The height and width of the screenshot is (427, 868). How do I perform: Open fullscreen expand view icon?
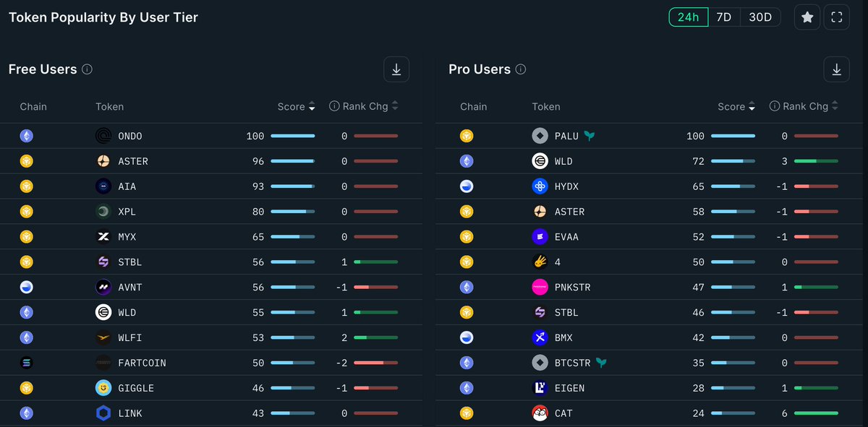pyautogui.click(x=837, y=17)
